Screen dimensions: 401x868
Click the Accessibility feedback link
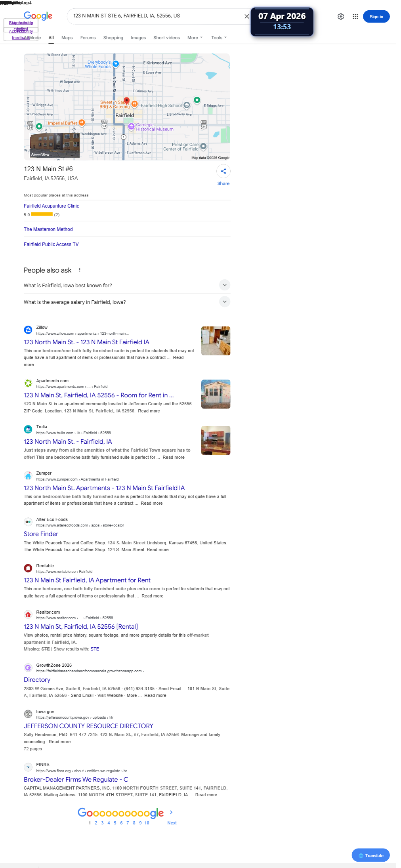21,34
